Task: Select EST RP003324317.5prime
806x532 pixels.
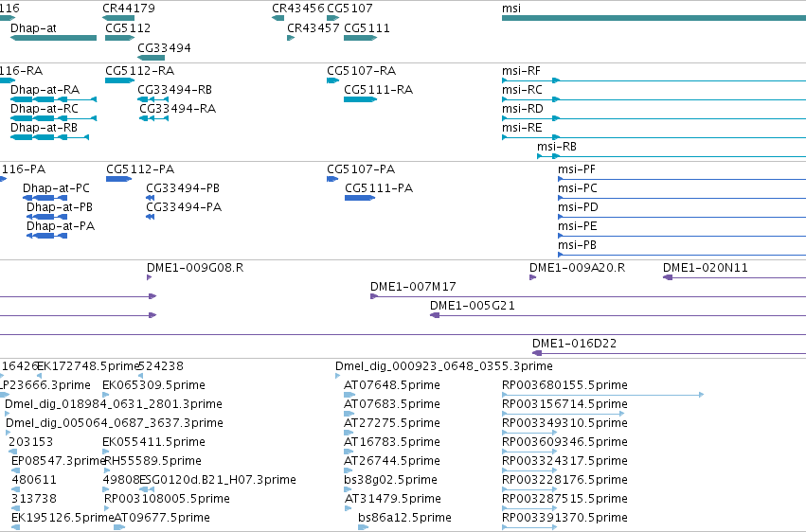Action: [529, 470]
